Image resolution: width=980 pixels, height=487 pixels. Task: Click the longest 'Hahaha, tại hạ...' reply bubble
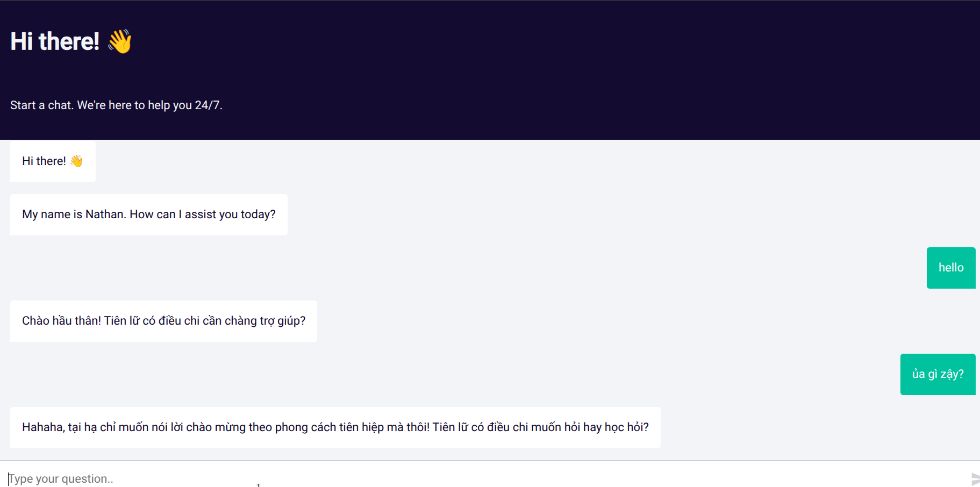point(335,427)
